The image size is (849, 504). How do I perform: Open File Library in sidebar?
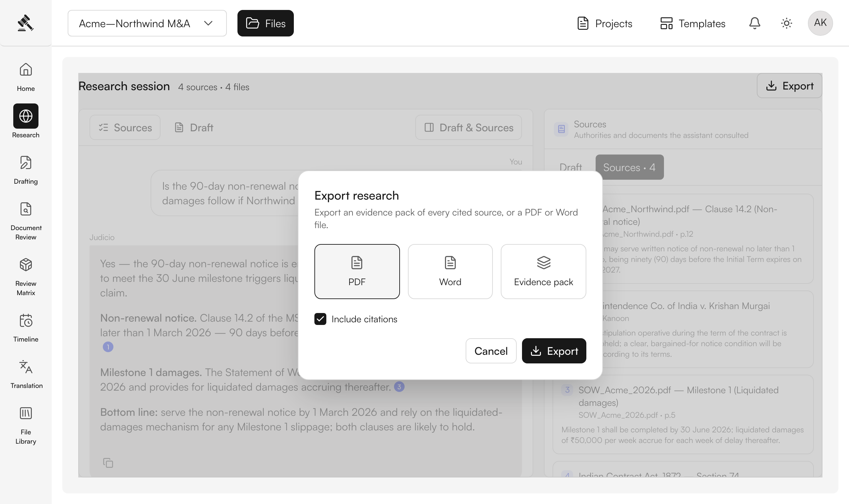(26, 425)
